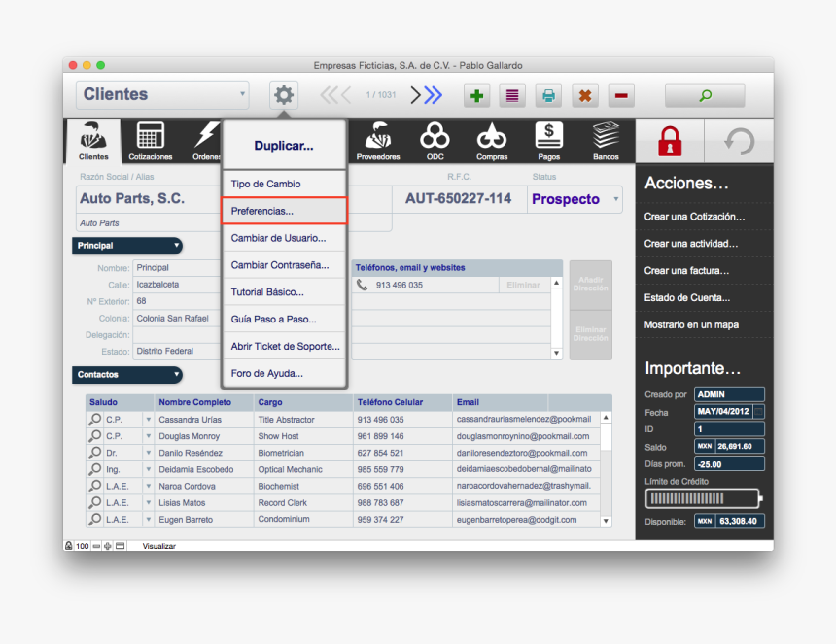This screenshot has height=644, width=836.
Task: Open the Bancos module icon
Action: pos(605,140)
